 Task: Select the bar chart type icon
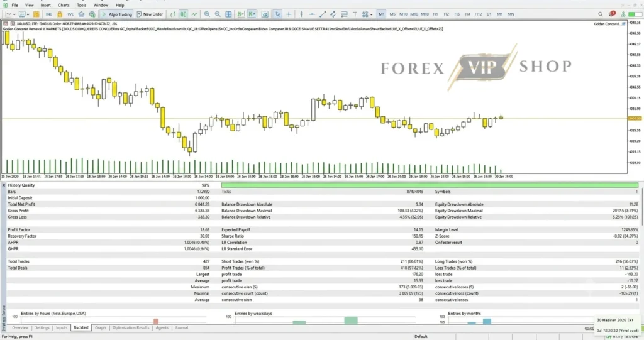(x=172, y=14)
